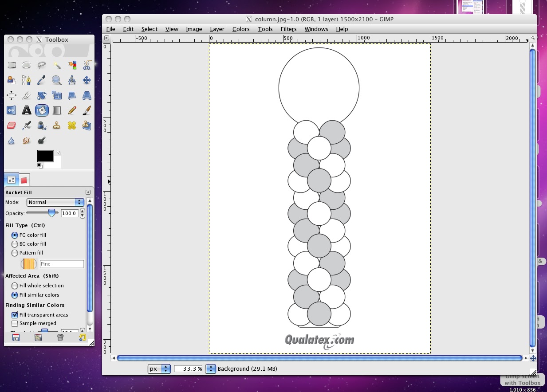
Task: Open the units dropdown showing px
Action: tap(159, 368)
